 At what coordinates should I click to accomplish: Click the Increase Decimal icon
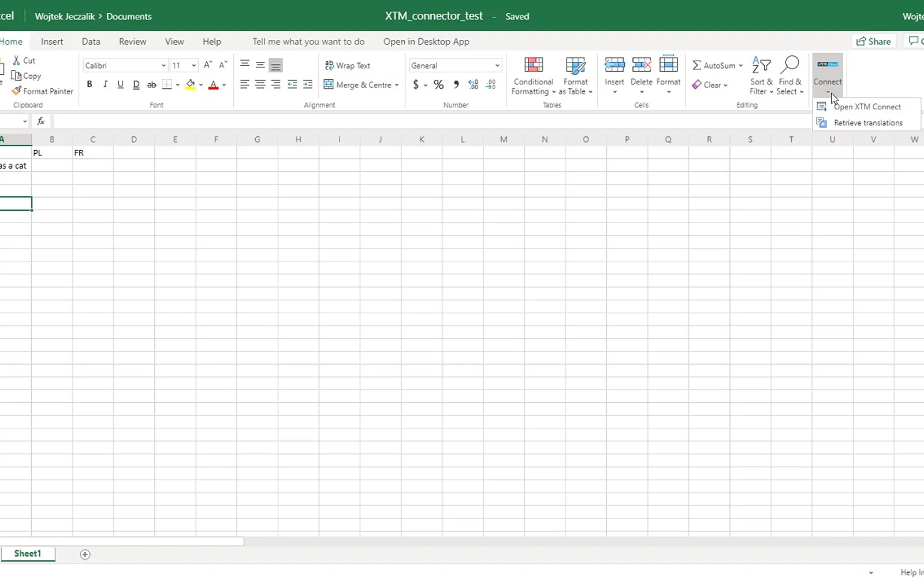tap(474, 85)
